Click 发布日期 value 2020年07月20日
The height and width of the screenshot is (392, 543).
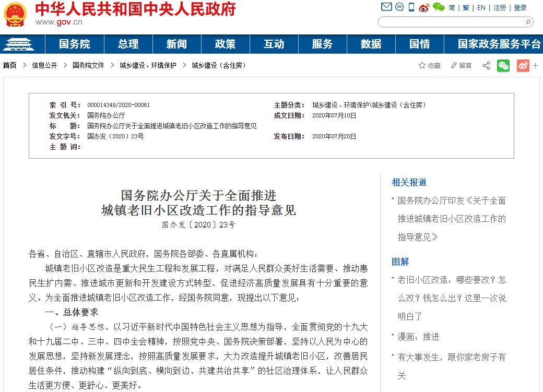(334, 136)
